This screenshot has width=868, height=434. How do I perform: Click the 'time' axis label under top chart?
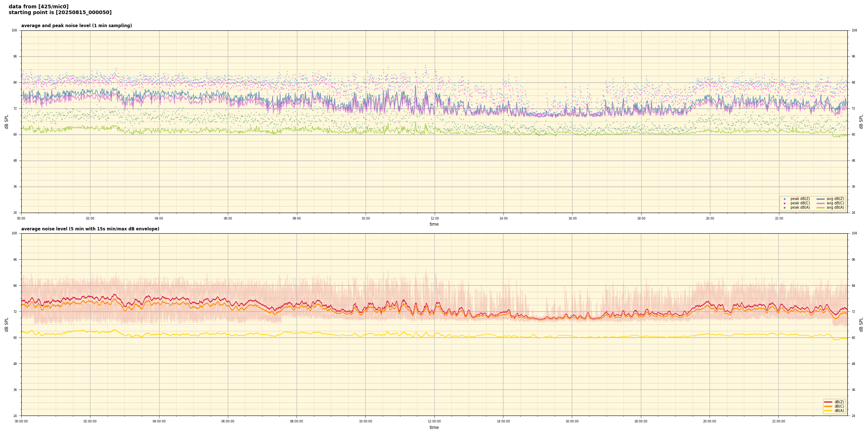[434, 224]
